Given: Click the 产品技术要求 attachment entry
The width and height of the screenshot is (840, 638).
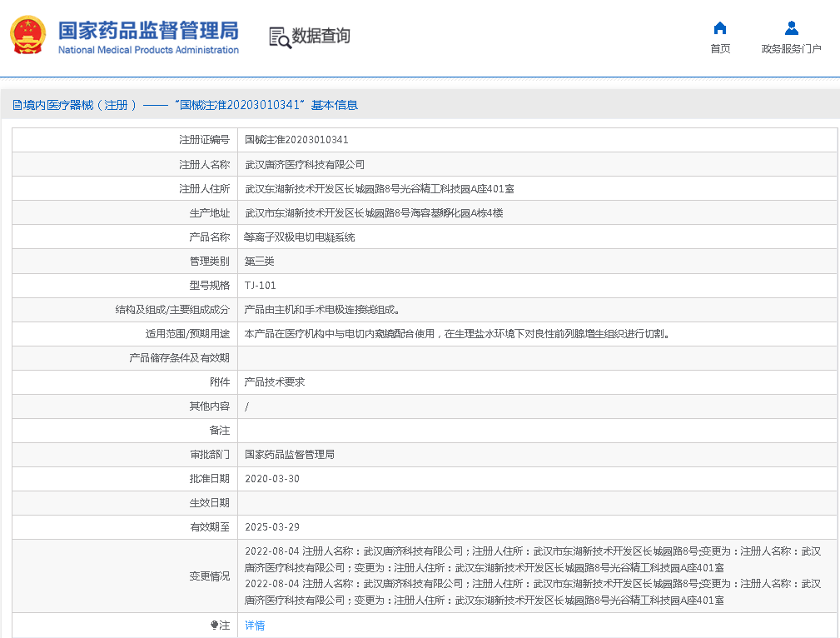Looking at the screenshot, I should pyautogui.click(x=275, y=382).
